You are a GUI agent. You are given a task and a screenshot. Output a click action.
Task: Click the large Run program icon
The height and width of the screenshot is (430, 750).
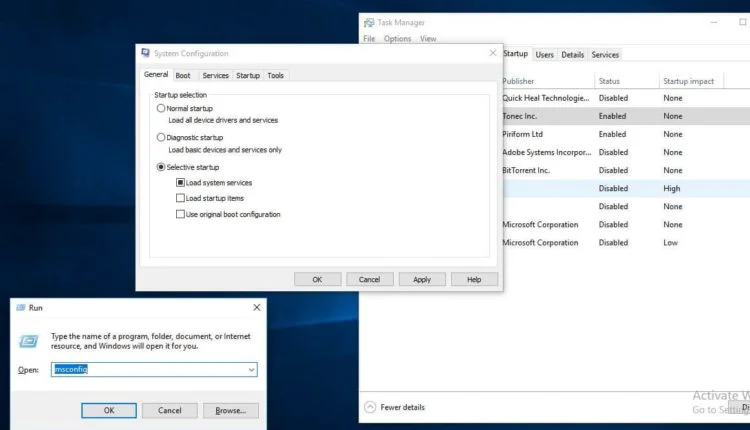click(x=28, y=341)
